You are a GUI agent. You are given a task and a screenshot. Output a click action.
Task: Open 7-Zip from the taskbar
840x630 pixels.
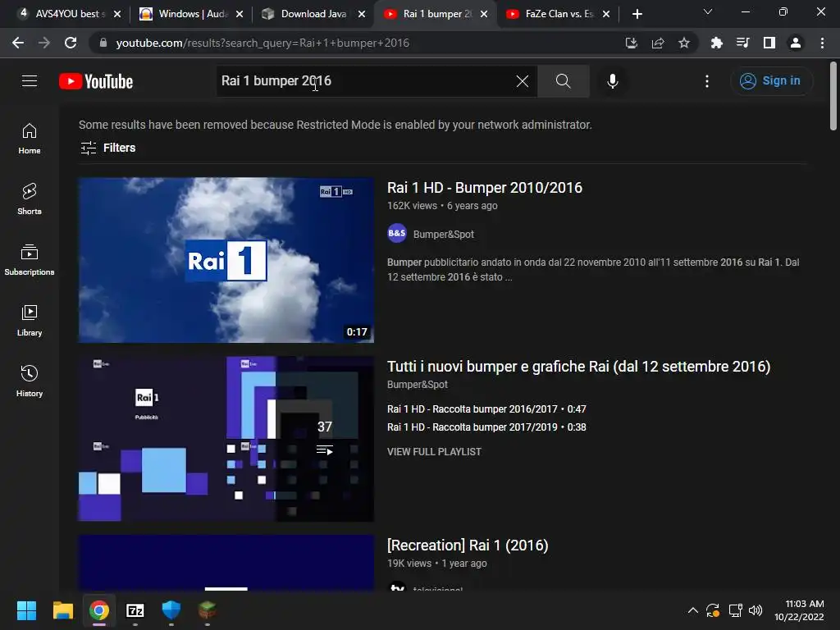coord(135,610)
